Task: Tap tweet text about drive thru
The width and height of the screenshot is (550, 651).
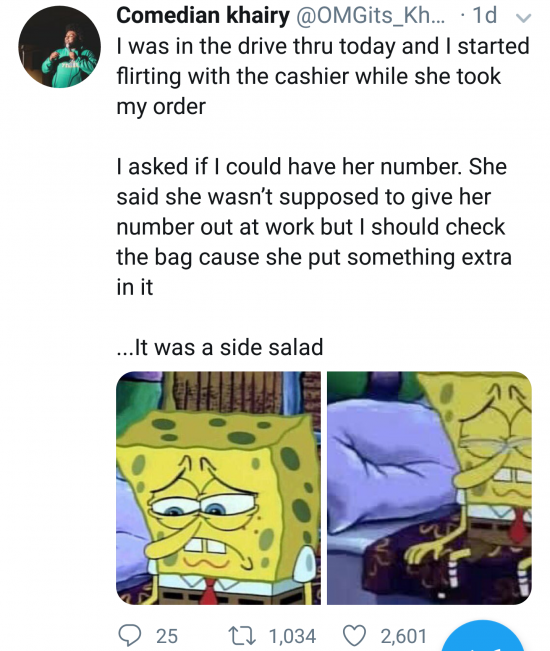Action: (323, 76)
